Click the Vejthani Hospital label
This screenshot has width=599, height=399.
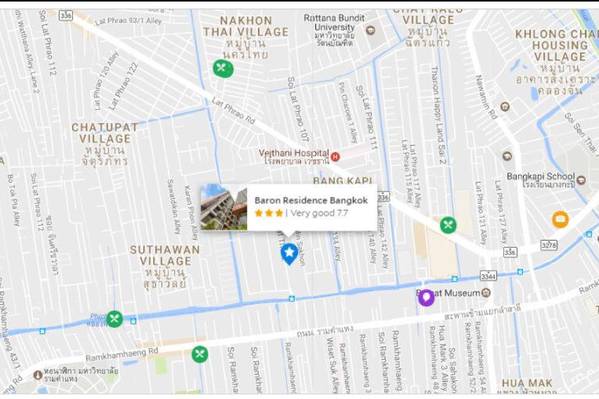coord(294,153)
